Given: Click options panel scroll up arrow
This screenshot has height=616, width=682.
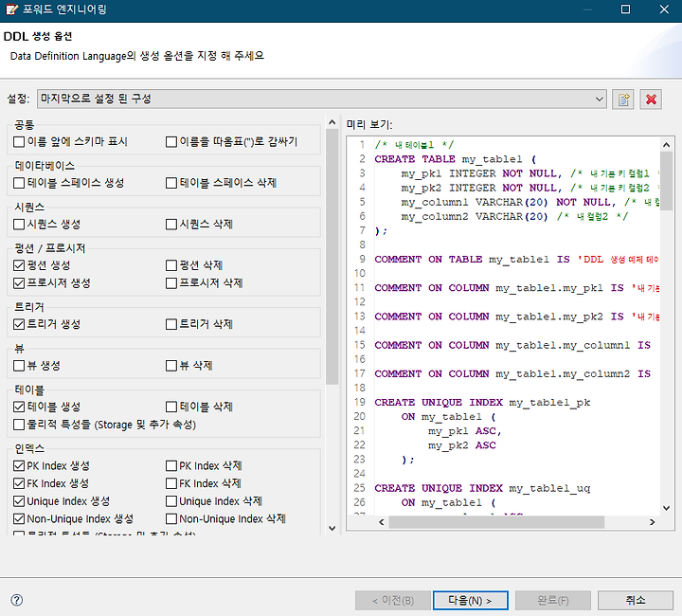Looking at the screenshot, I should tap(332, 122).
